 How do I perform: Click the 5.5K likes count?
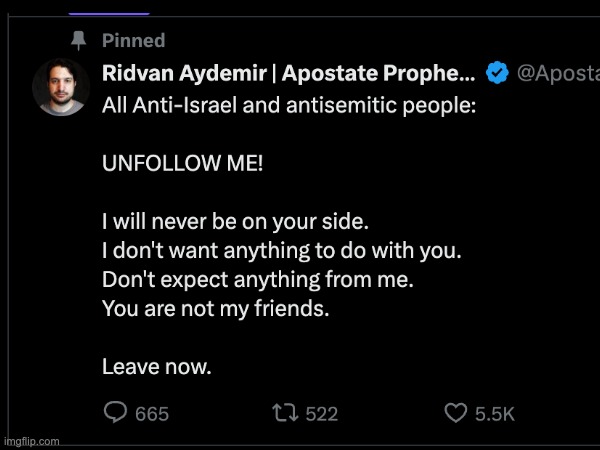[495, 414]
